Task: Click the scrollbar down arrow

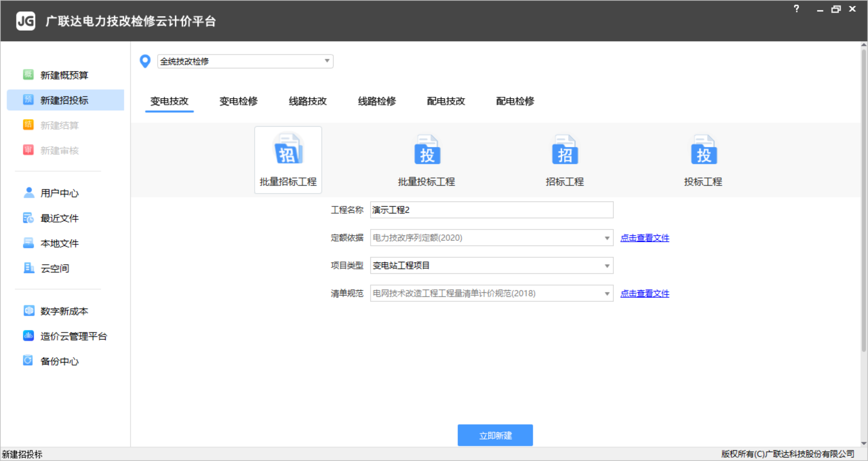Action: pyautogui.click(x=863, y=443)
